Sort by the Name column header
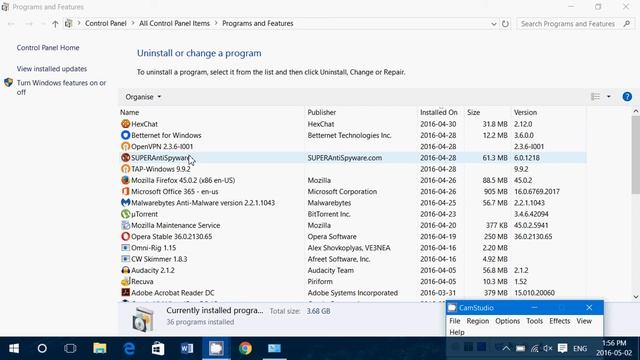 tap(212, 112)
